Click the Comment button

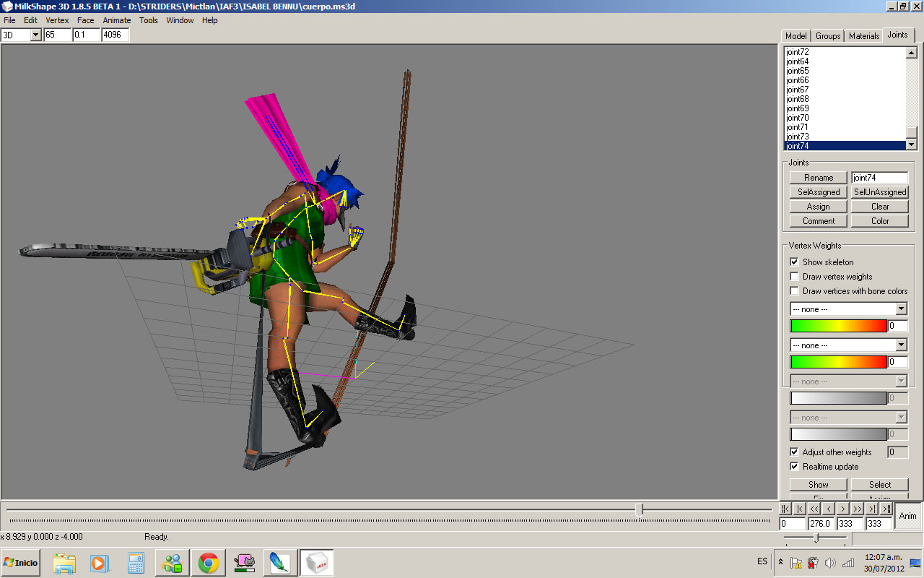pos(819,221)
